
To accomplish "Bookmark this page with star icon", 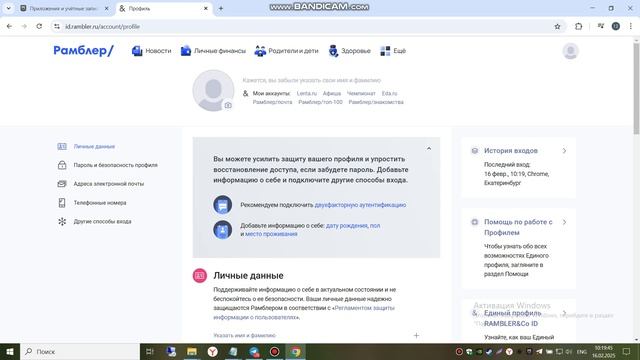I will (x=557, y=27).
